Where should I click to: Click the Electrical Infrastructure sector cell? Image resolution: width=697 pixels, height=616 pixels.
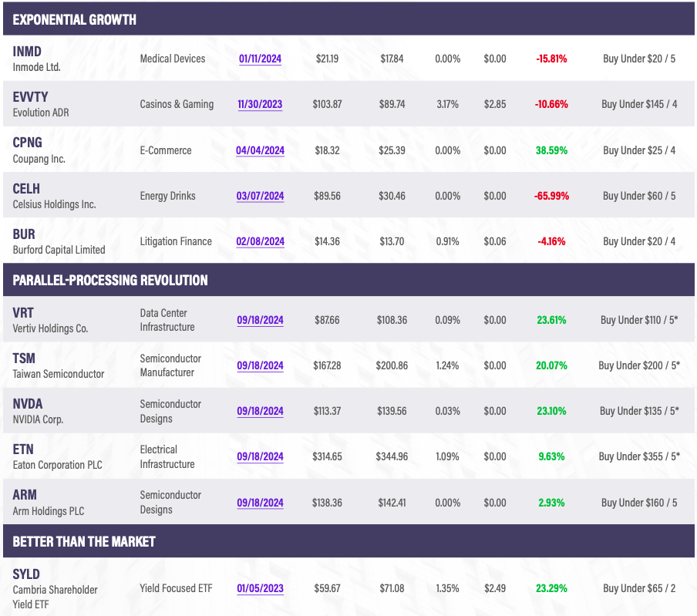[x=167, y=457]
